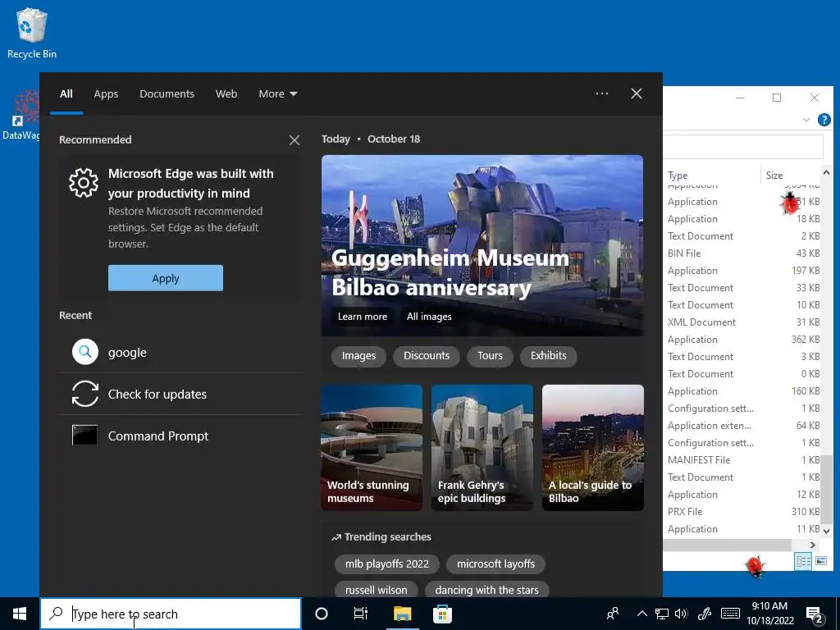
Task: Sort by Type column in Explorer
Action: coord(711,176)
